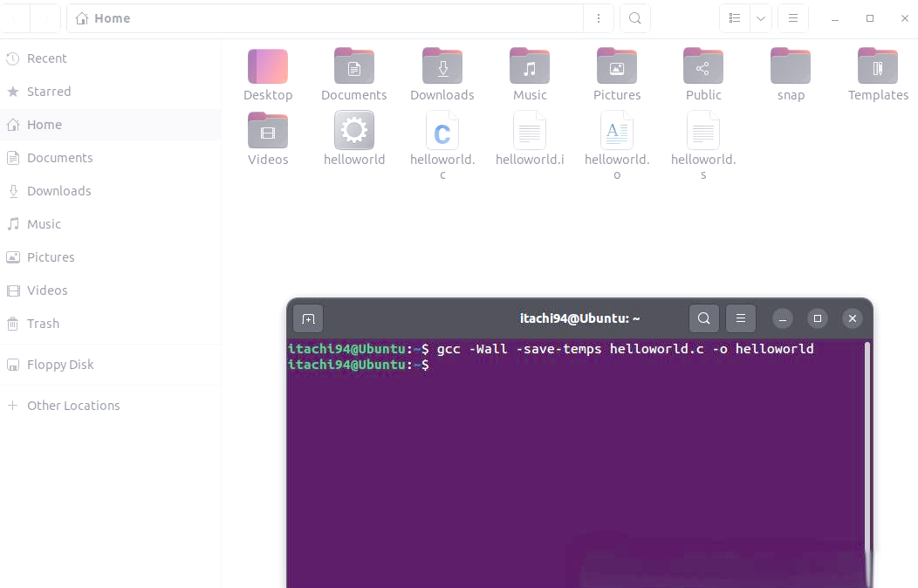The width and height of the screenshot is (918, 588).
Task: Open Videos in the sidebar
Action: pos(111,291)
